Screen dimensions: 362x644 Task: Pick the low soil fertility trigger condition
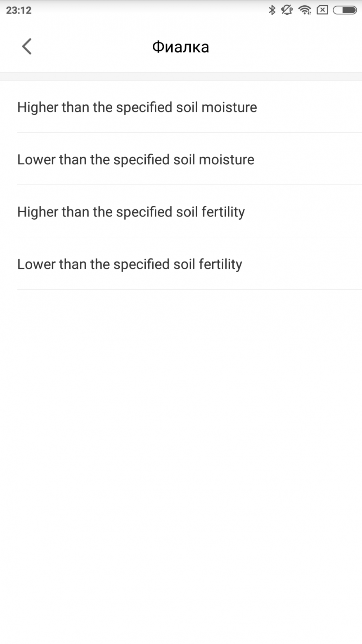(130, 264)
